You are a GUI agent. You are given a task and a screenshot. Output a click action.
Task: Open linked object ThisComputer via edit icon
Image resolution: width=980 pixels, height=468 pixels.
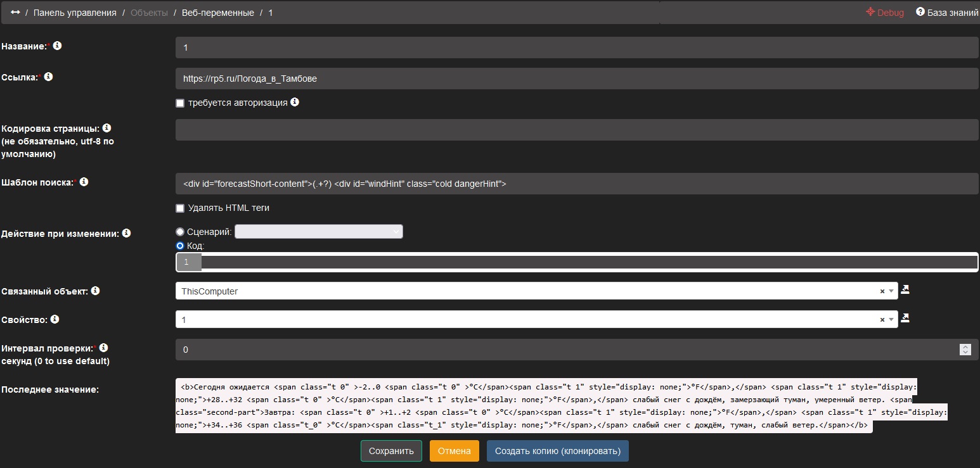(905, 289)
